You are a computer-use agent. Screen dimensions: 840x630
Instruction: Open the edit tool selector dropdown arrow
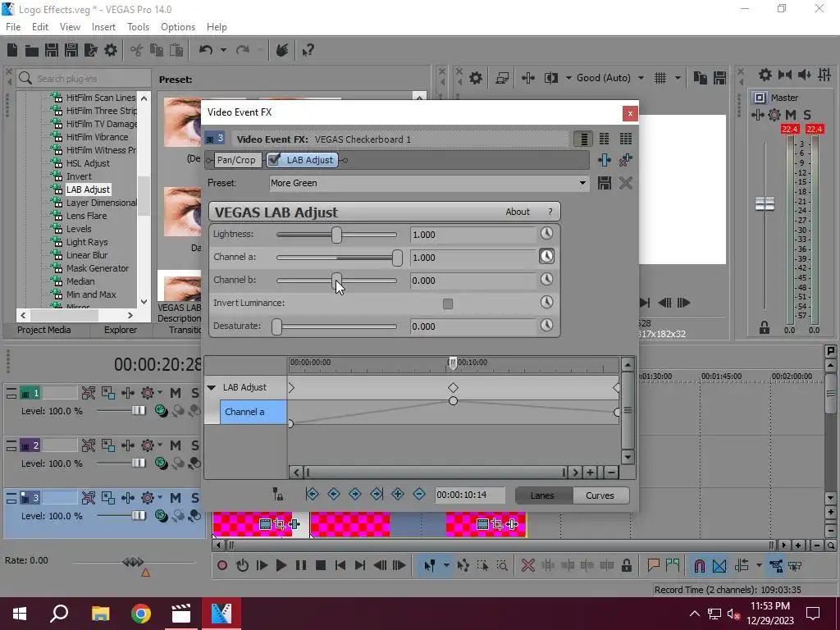446,565
